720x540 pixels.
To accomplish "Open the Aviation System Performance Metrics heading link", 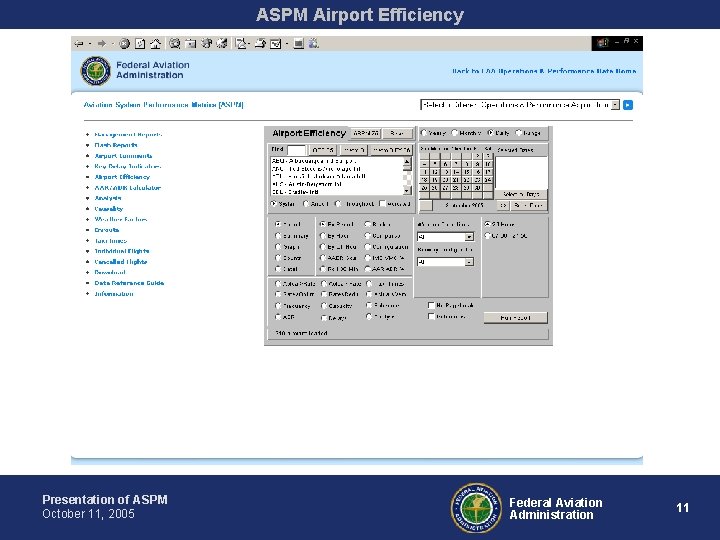I will 163,105.
